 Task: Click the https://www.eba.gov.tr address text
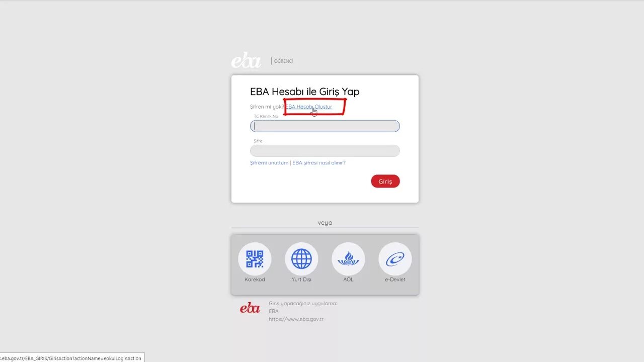click(296, 319)
